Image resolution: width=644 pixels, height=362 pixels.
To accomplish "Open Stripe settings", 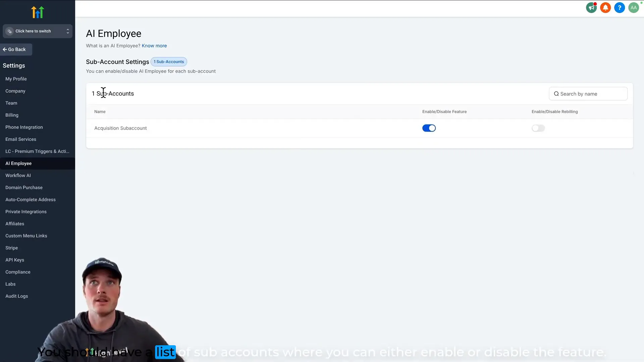I will pos(12,248).
